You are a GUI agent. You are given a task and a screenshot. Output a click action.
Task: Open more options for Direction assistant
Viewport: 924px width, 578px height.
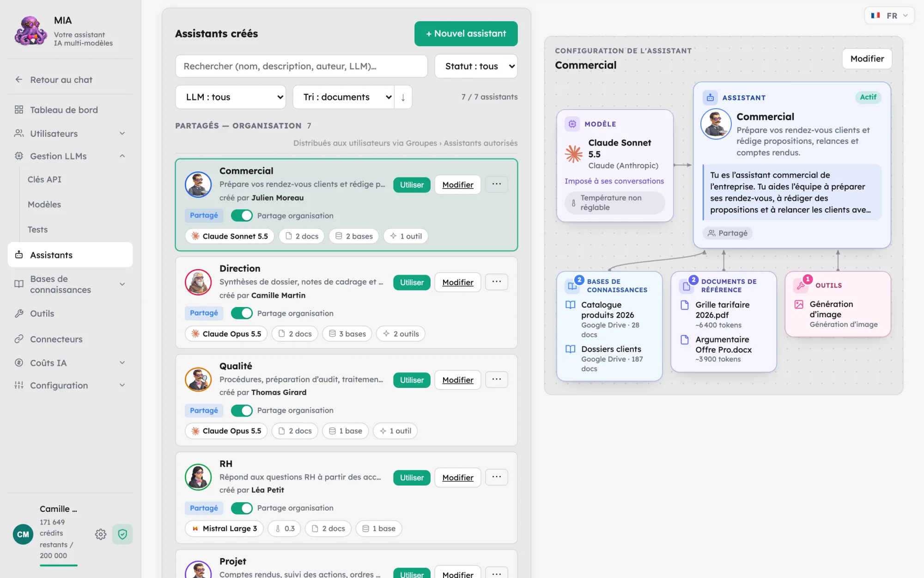click(x=497, y=282)
